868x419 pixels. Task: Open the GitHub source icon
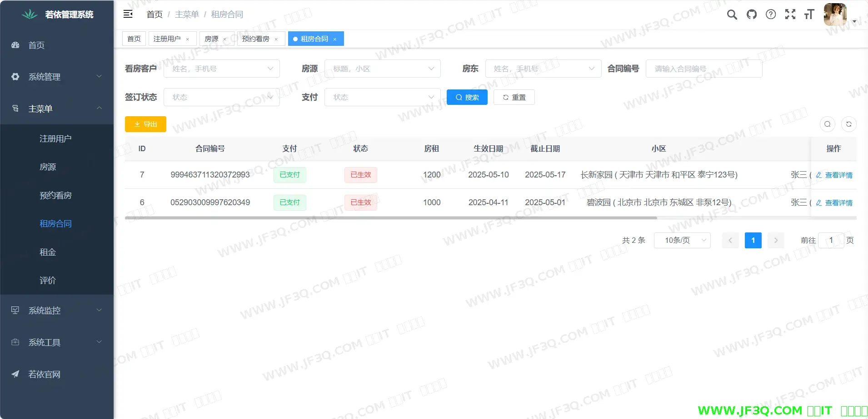(x=752, y=15)
